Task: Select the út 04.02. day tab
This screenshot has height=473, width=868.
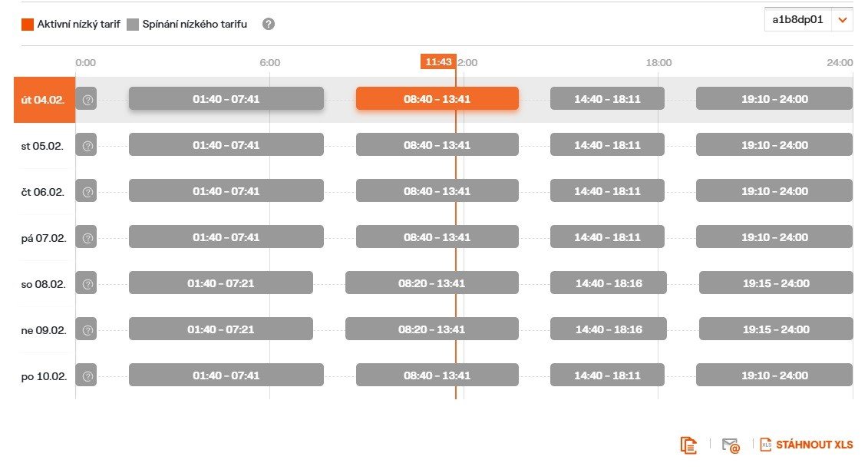Action: [x=44, y=100]
